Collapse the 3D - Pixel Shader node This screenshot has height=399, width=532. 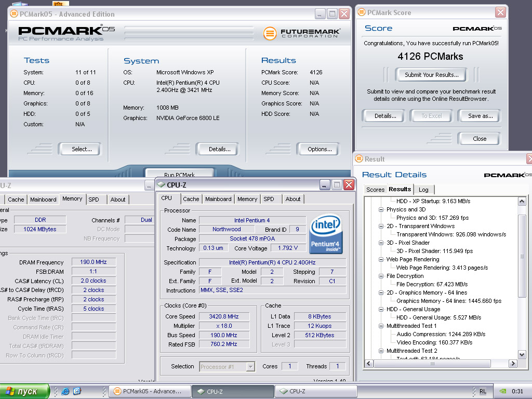tap(381, 243)
